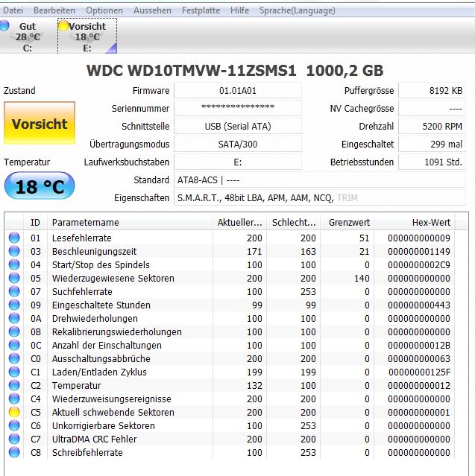475x476 pixels.
Task: Click the current value 132 in Temperatur row
Action: click(254, 386)
